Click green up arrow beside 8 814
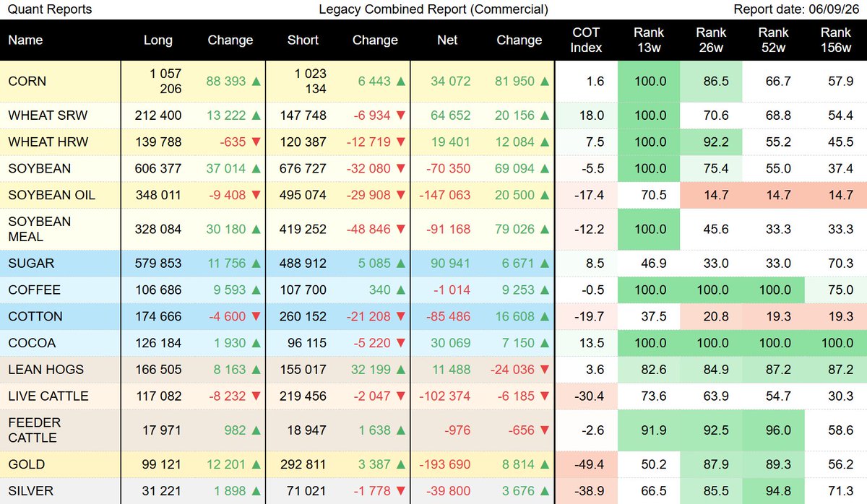 point(544,464)
